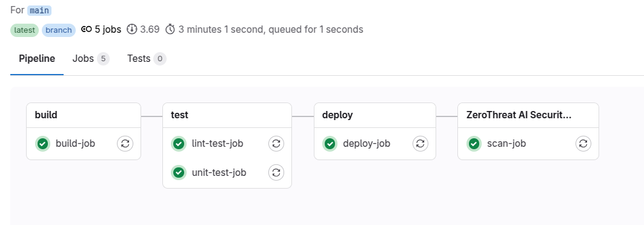
Task: Click lint-test-job passed status icon
Action: (x=179, y=144)
